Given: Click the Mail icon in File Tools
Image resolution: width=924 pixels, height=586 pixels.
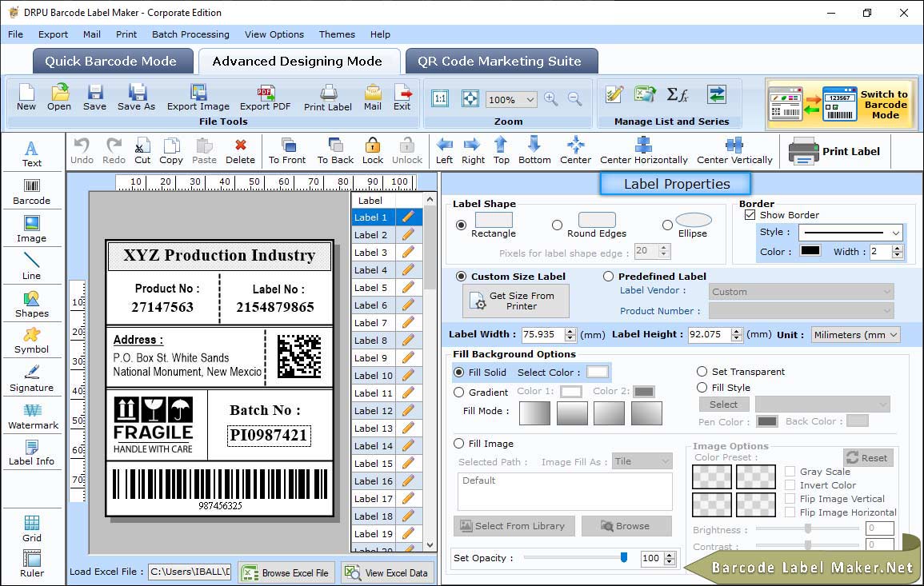Looking at the screenshot, I should coord(373,98).
